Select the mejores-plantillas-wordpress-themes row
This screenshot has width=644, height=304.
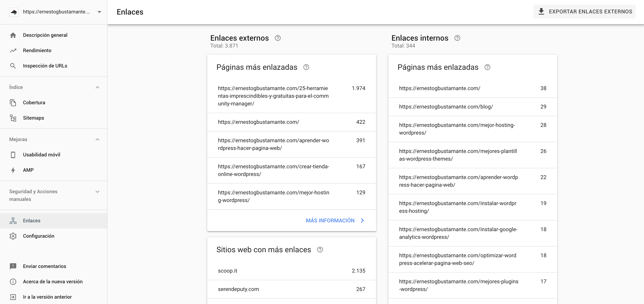point(472,155)
